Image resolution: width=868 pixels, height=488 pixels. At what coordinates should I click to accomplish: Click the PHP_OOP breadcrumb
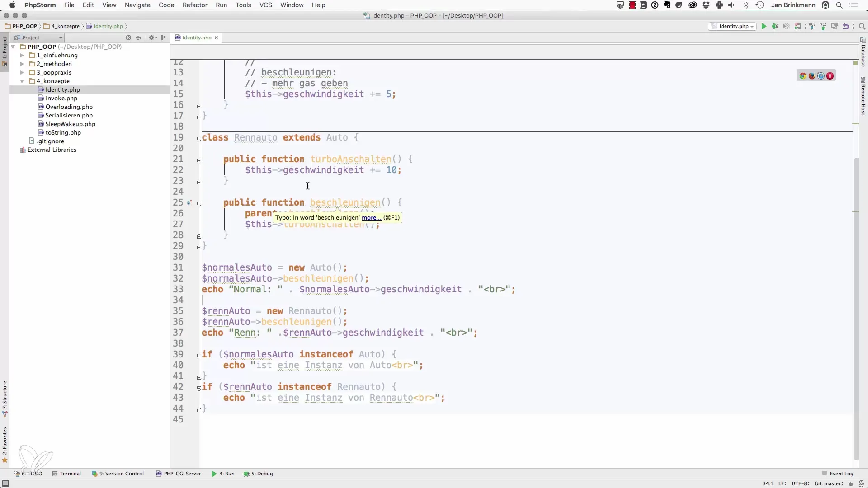click(x=21, y=26)
